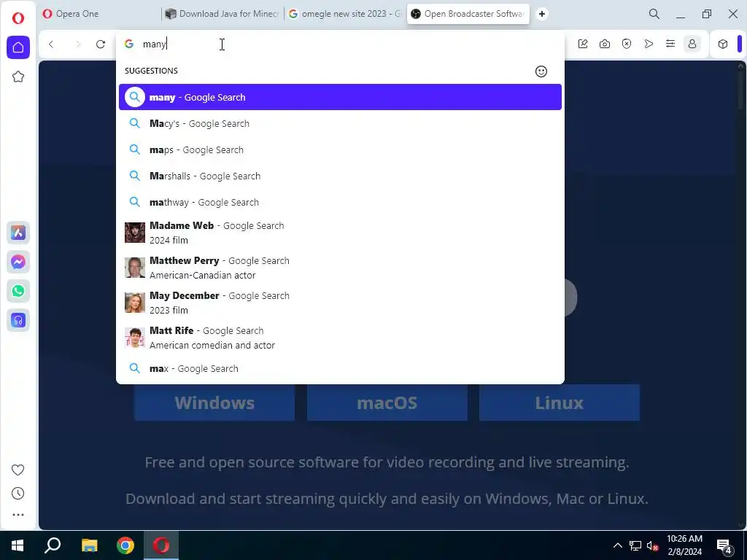Open sidebar setup three-dots menu

(18, 515)
